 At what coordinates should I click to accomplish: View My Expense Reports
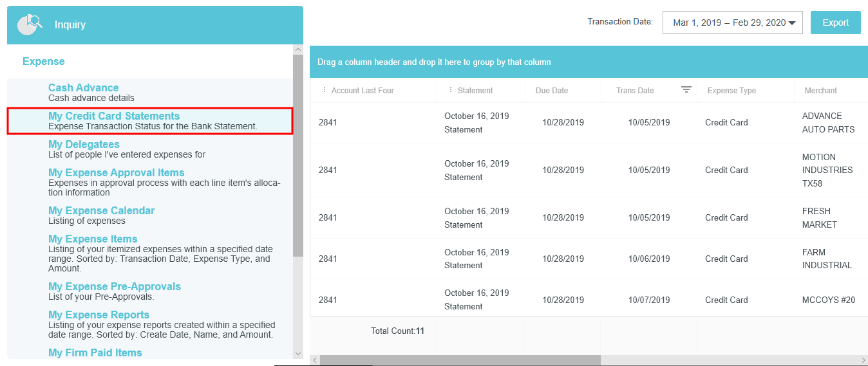pos(99,315)
